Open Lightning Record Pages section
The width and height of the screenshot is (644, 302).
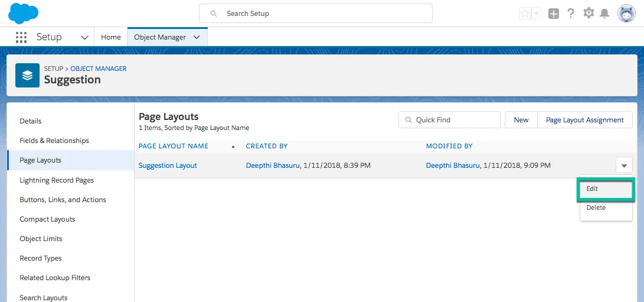coord(57,180)
